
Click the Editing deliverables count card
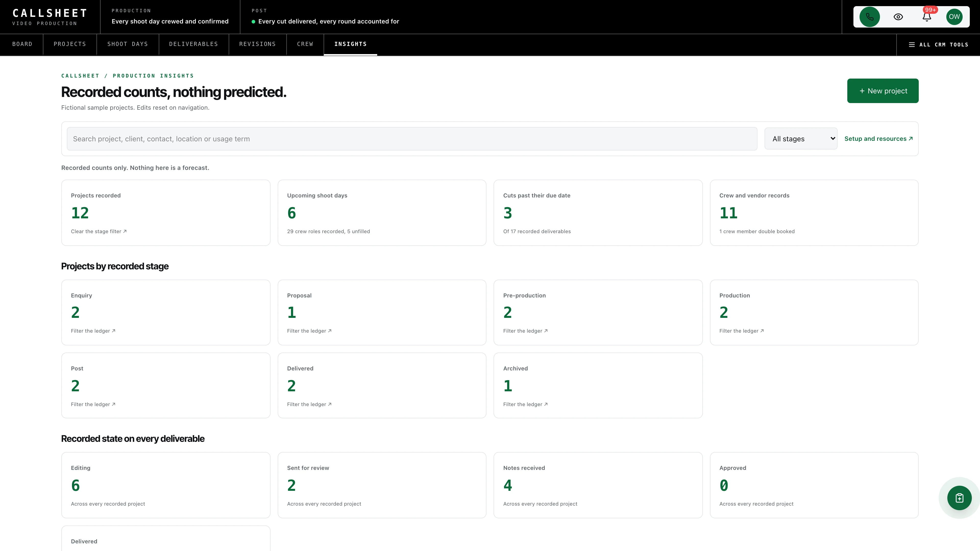(x=165, y=485)
